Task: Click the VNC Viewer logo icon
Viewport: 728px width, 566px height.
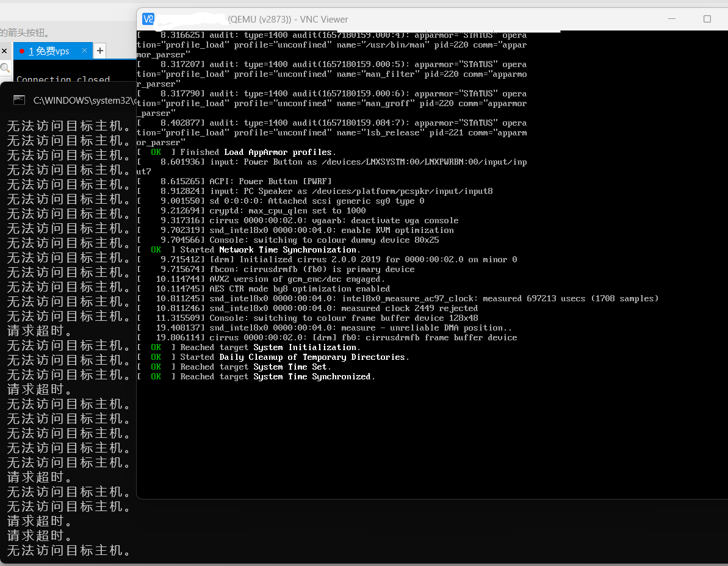Action: point(148,19)
